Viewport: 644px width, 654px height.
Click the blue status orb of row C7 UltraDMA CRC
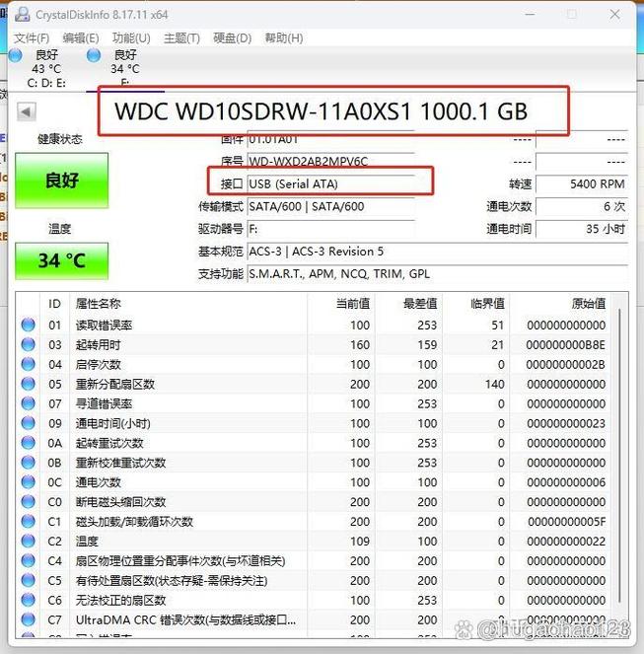[x=28, y=618]
